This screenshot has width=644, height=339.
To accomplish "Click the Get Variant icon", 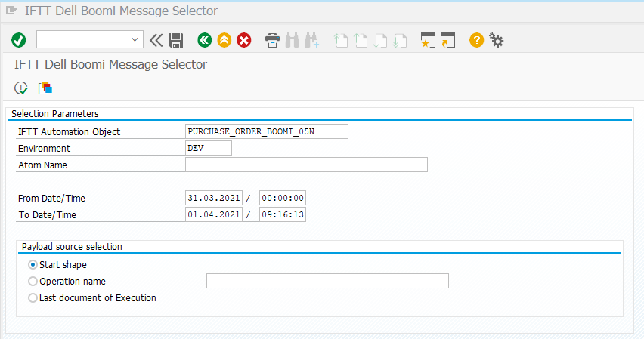I will pos(45,88).
